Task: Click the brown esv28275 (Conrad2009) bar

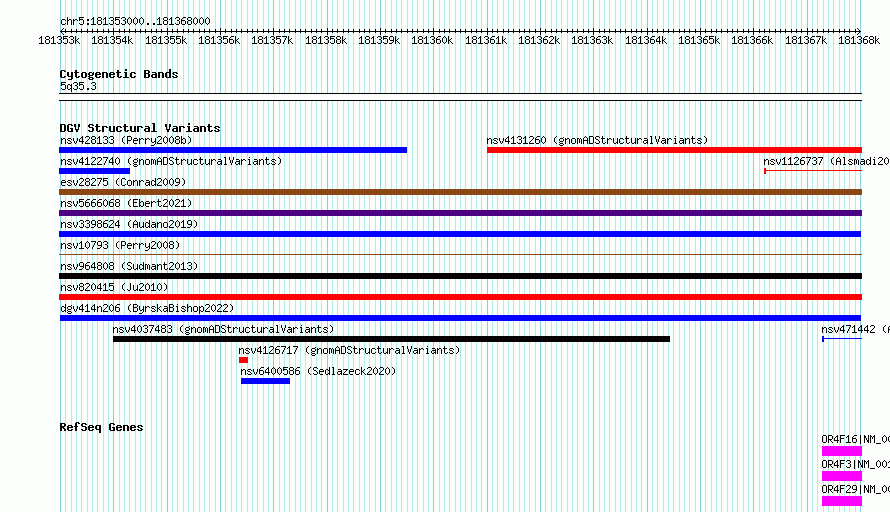Action: 460,192
